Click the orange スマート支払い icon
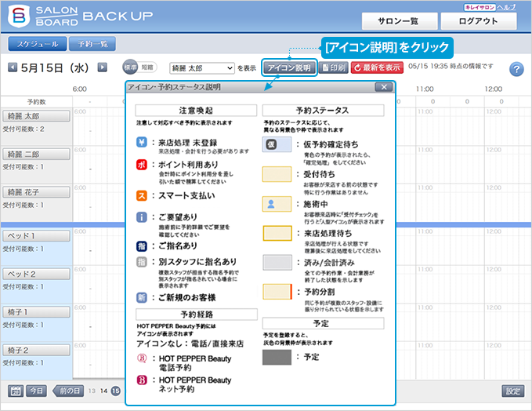 142,195
